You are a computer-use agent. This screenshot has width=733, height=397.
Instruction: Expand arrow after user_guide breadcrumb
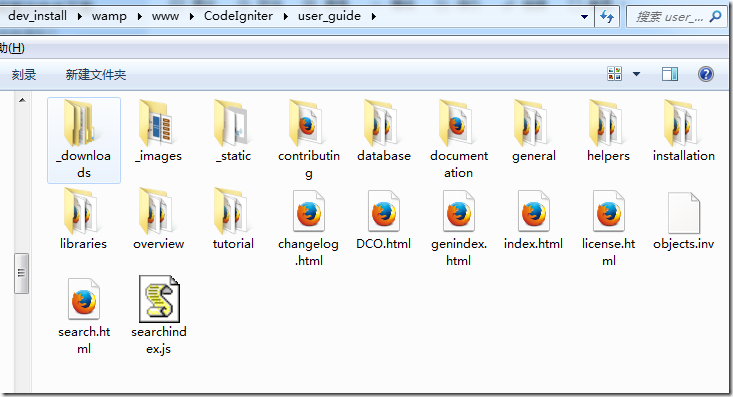tap(374, 16)
